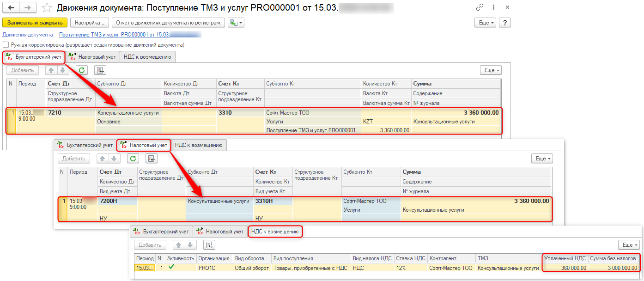Viewport: 644px width, 281px height.
Task: Click the list icon beside Добавить in the bottom panel
Action: (x=209, y=245)
